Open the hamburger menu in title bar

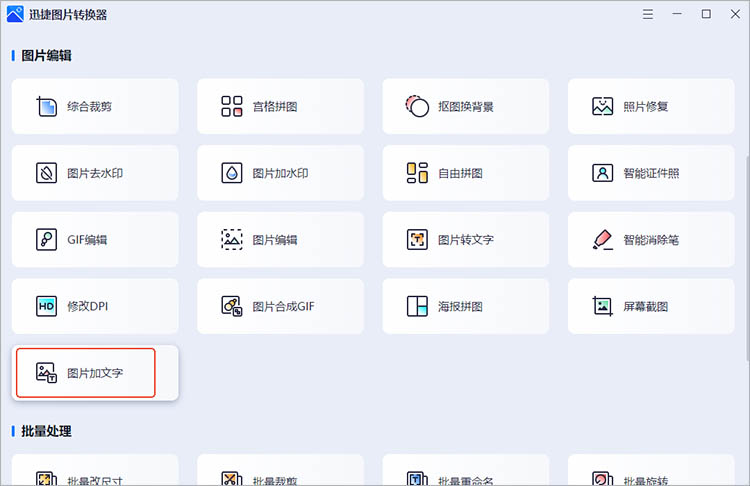tap(648, 14)
